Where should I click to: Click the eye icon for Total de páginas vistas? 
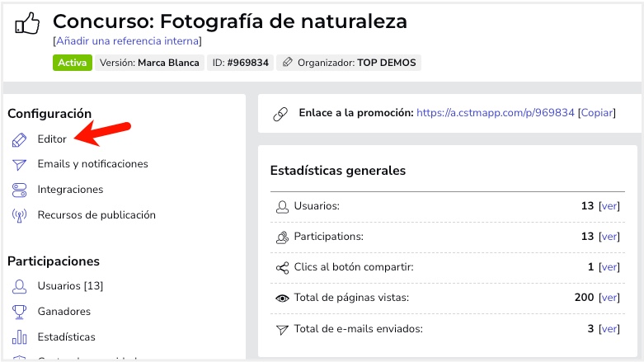click(282, 299)
